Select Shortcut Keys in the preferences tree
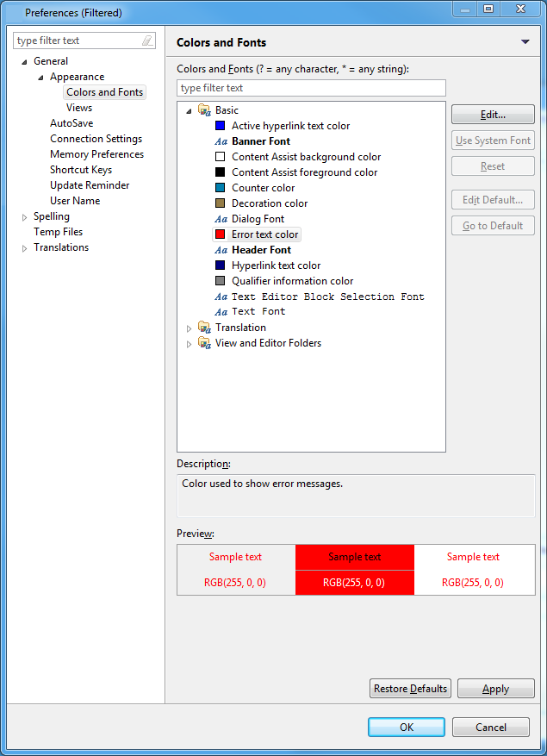 81,170
